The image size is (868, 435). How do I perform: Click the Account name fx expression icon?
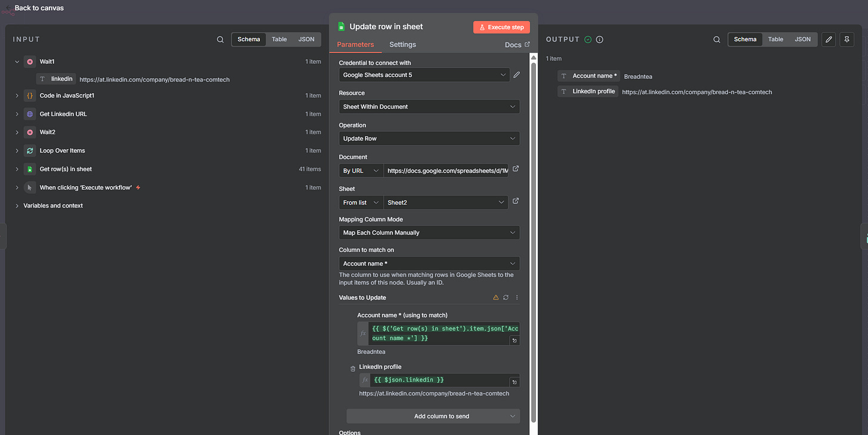tap(363, 334)
